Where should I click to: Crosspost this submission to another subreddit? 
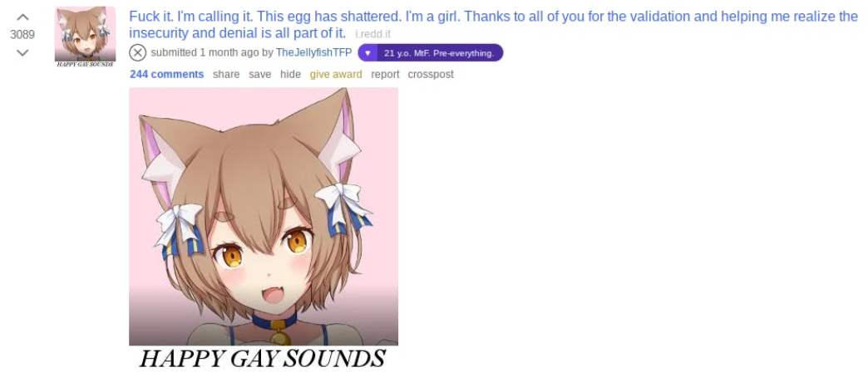(x=431, y=74)
